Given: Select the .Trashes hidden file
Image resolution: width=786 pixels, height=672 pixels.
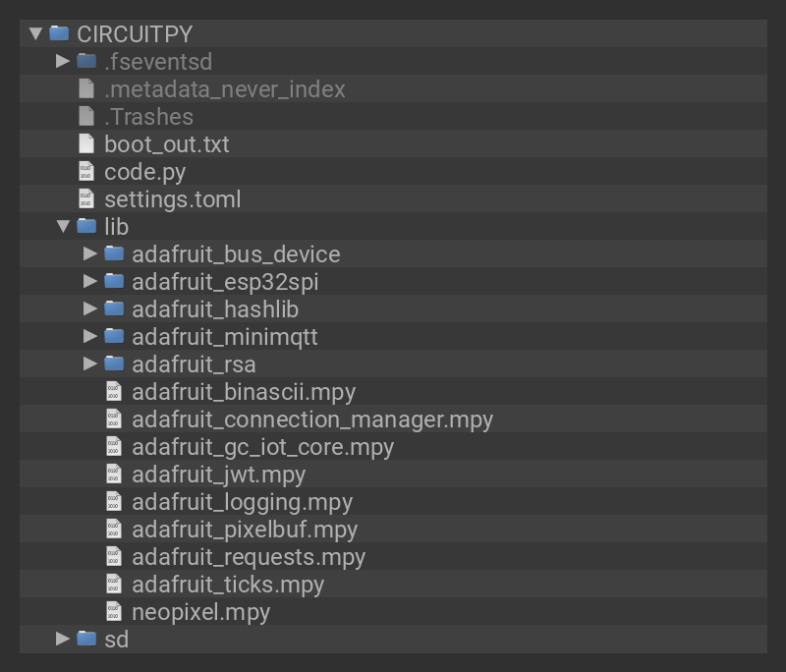Looking at the screenshot, I should 148,116.
